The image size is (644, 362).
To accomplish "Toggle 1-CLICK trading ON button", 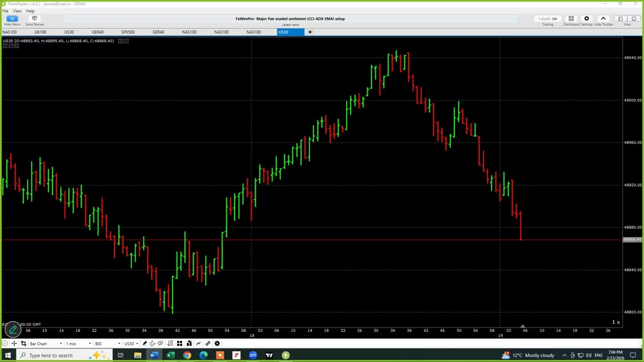I will (x=547, y=19).
